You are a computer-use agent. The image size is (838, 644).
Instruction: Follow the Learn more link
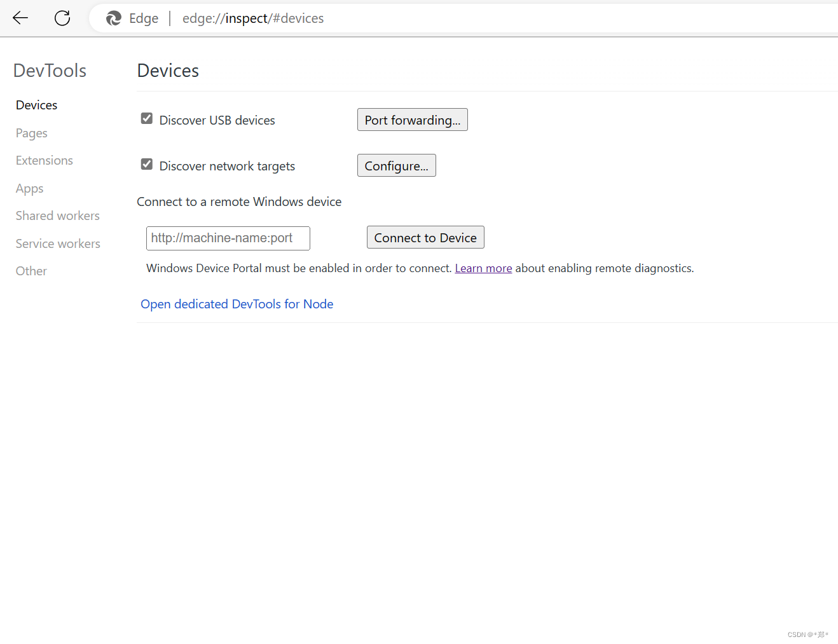point(483,268)
